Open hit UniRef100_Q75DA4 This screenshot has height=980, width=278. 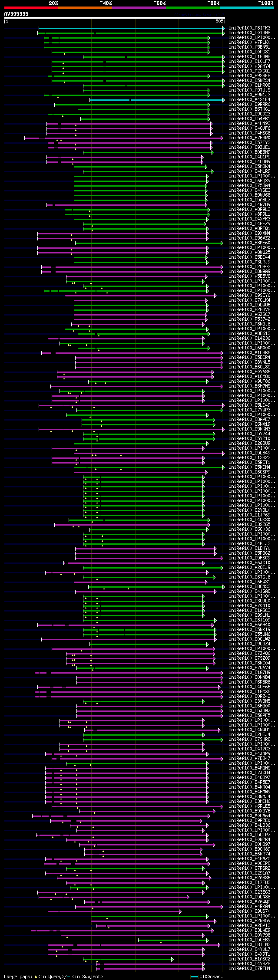pyautogui.click(x=249, y=186)
